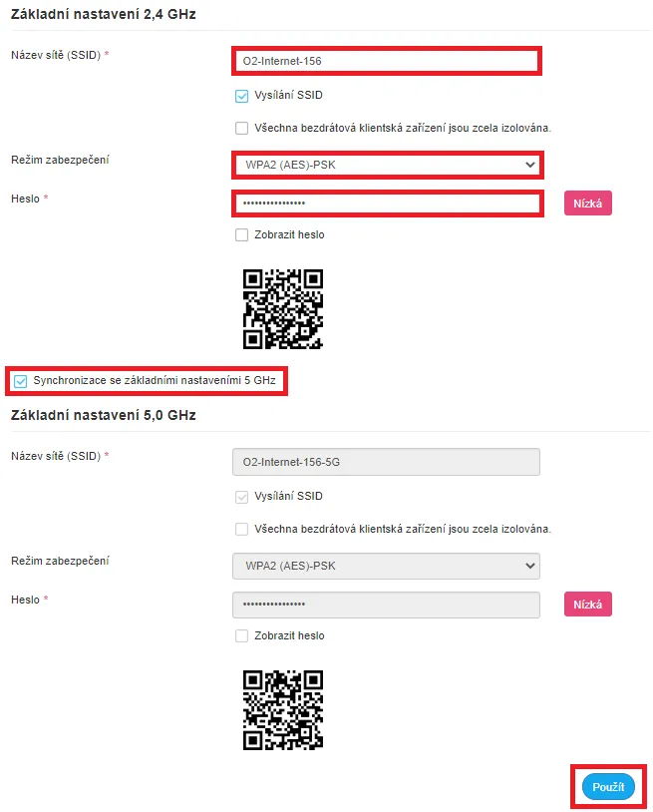Check Zobrazit heslo for the 2,4 GHz password

pyautogui.click(x=240, y=234)
